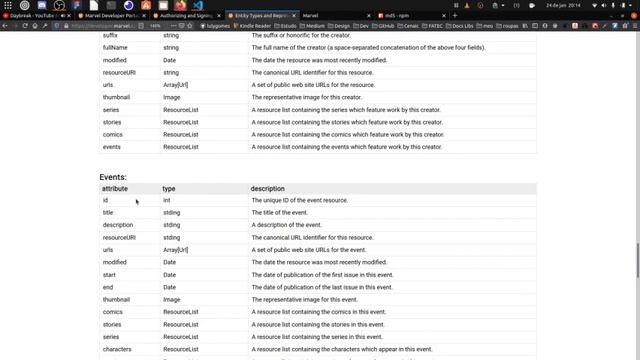The image size is (640, 360).
Task: Click the VLC cone tray icon
Action: [467, 5]
